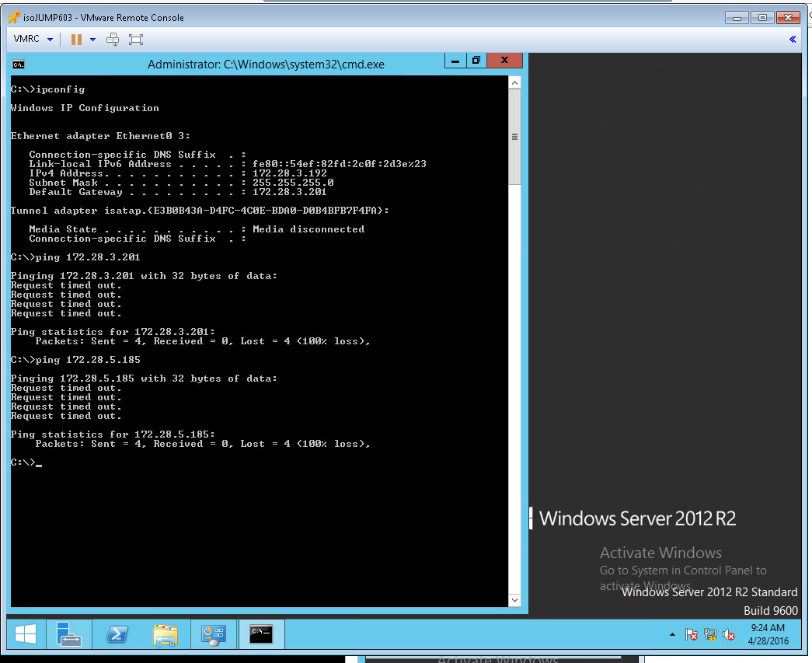Click the muted volume tray icon

point(729,634)
